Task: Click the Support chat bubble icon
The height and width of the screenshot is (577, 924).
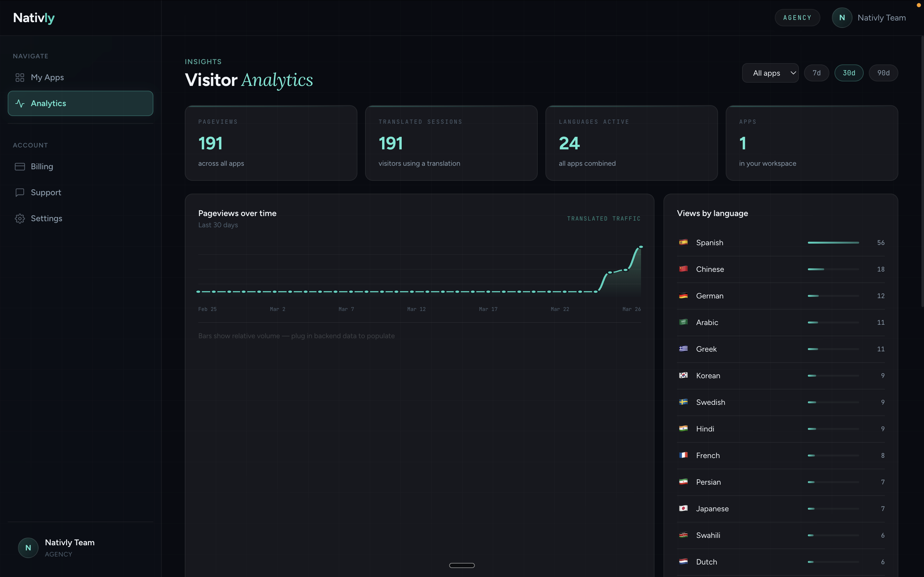Action: point(20,192)
